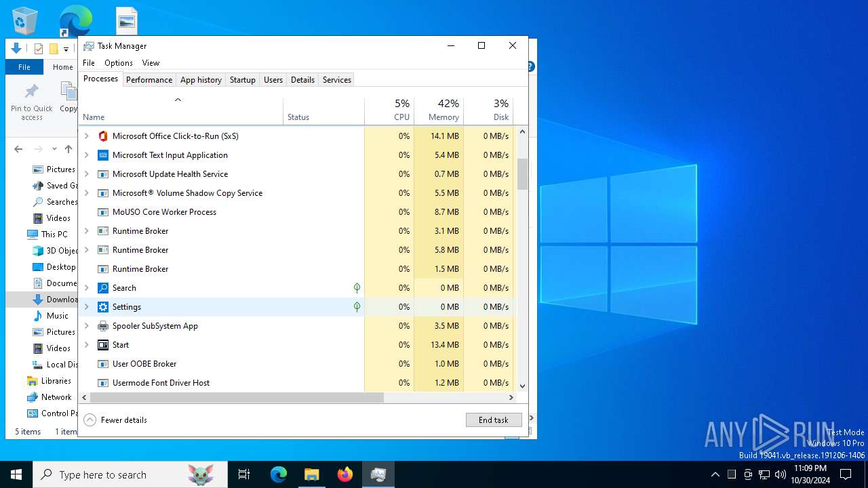The height and width of the screenshot is (488, 868).
Task: Click the Search process magnifier icon
Action: [x=103, y=288]
